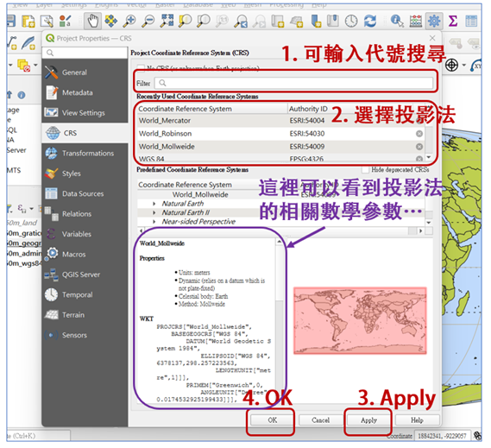Expand the Natural Earth tree node
The height and width of the screenshot is (448, 491).
[154, 204]
